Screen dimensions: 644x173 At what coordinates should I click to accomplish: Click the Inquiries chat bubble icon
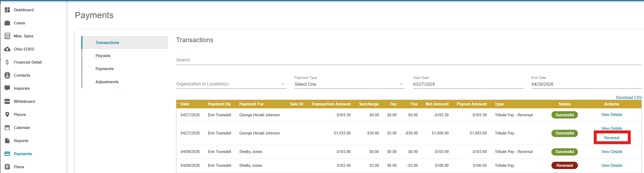click(x=7, y=88)
